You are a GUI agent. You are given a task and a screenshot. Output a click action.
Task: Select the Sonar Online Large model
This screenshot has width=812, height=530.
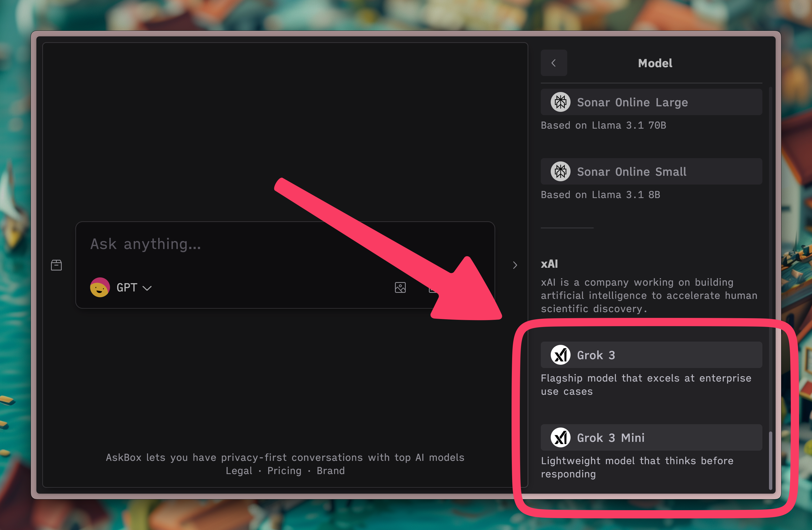click(x=651, y=102)
